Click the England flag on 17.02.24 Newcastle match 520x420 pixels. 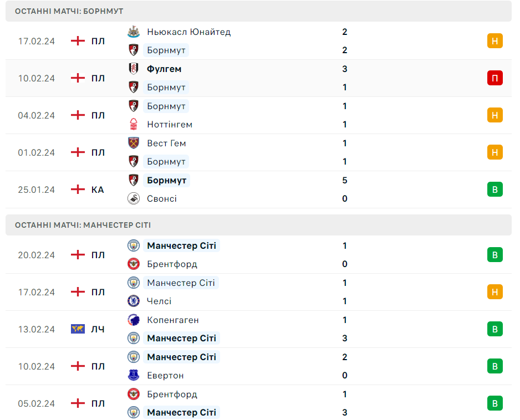[x=78, y=41]
